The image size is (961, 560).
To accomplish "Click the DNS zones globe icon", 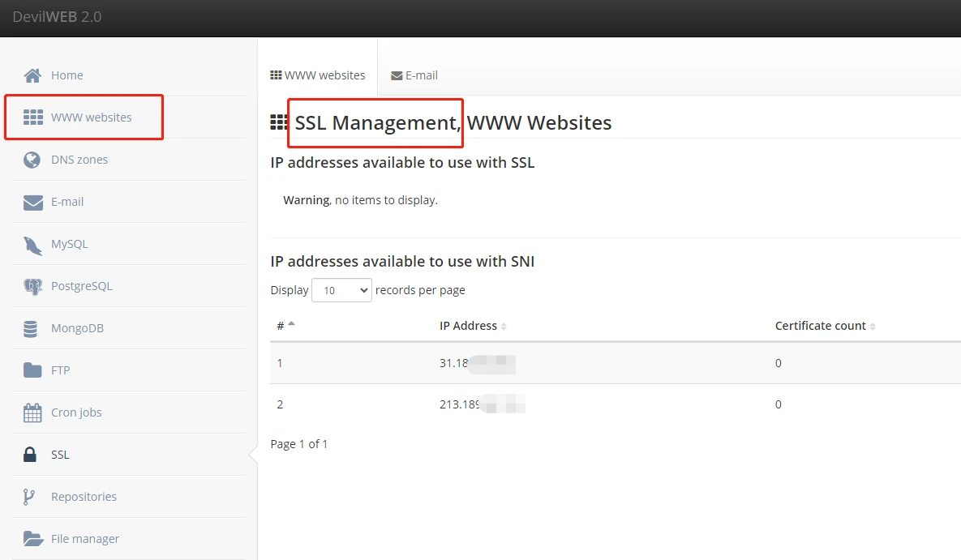I will coord(32,160).
